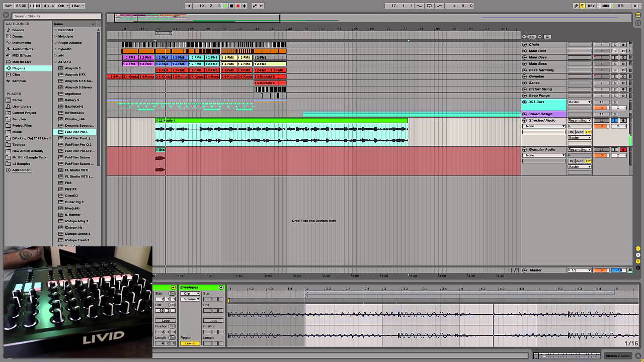Toggle Draw Mode pencil
Screen dimensions: 644x362
coord(576,6)
